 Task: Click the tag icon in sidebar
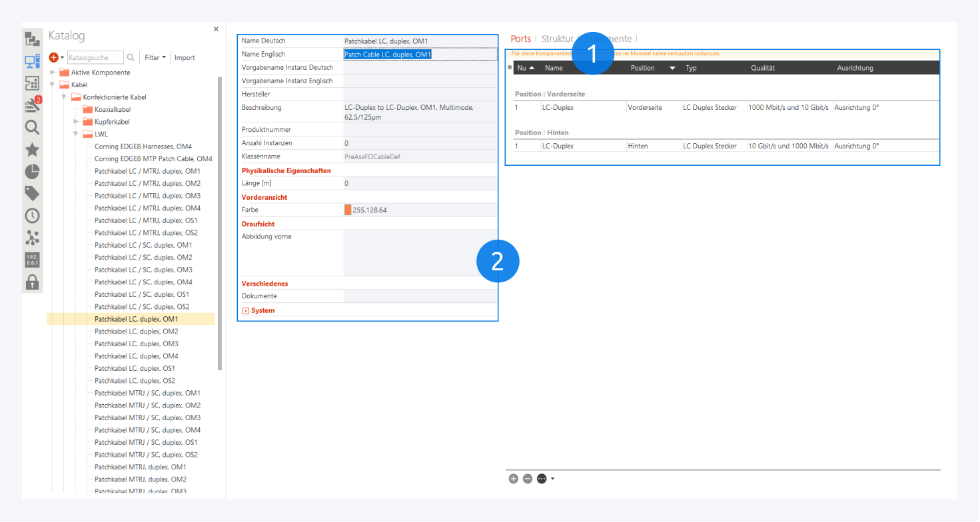tap(32, 193)
